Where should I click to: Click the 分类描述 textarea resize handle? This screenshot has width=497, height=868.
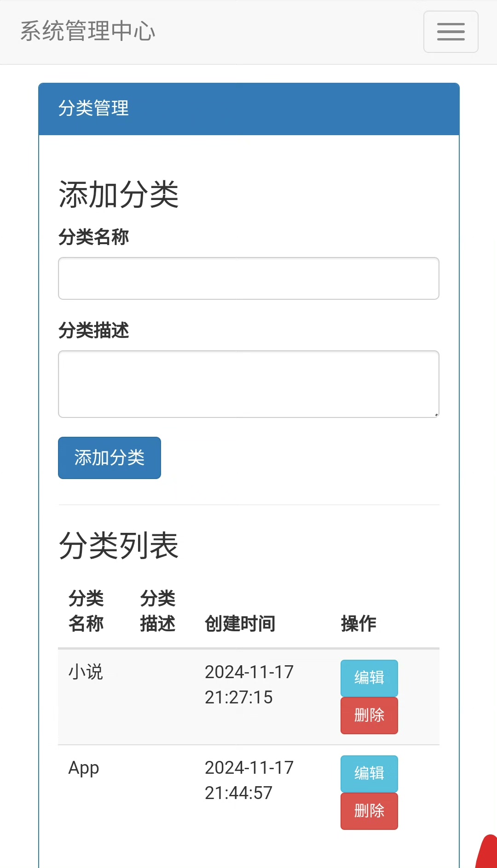click(436, 414)
